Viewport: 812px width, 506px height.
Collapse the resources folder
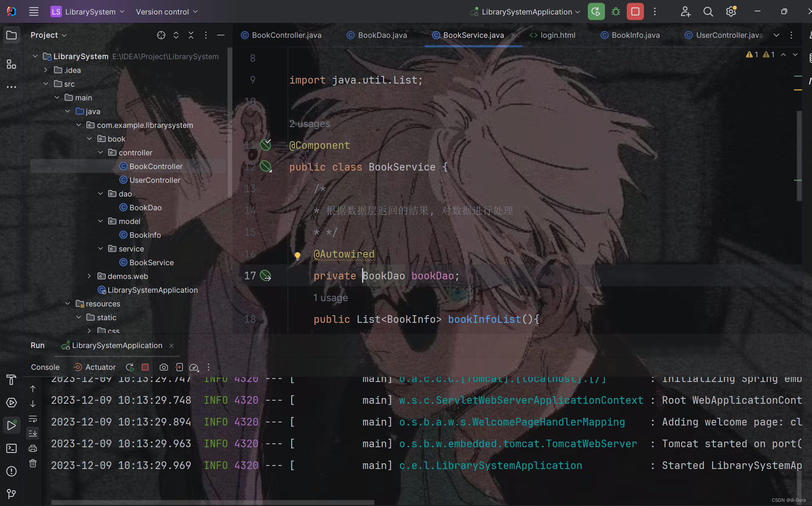68,304
